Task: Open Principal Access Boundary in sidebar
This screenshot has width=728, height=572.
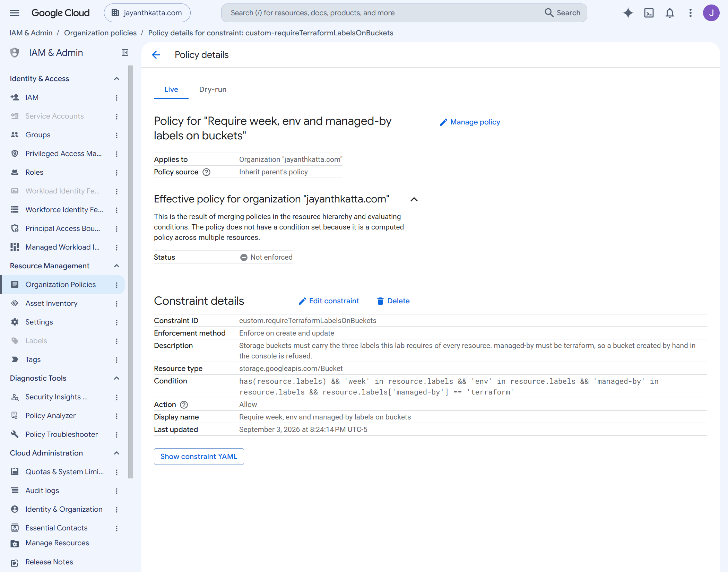Action: 63,228
